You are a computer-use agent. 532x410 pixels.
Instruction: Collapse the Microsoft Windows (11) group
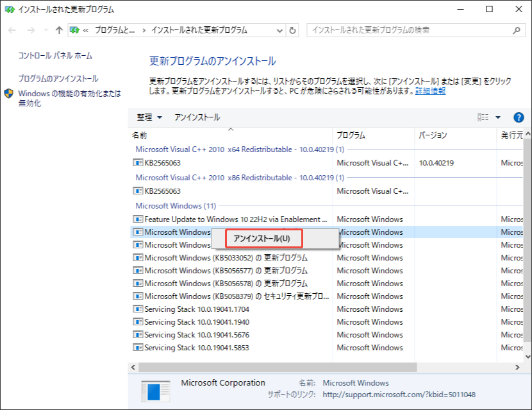(x=176, y=206)
